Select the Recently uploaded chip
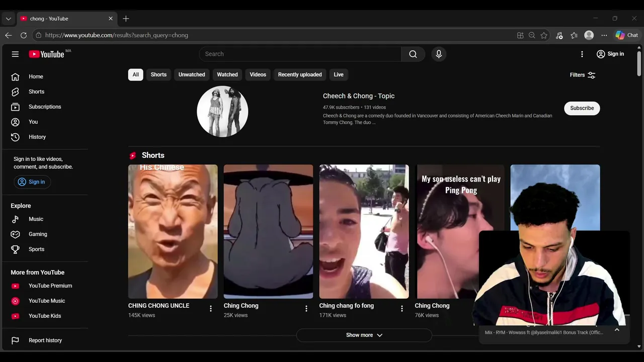Image resolution: width=644 pixels, height=362 pixels. [300, 74]
